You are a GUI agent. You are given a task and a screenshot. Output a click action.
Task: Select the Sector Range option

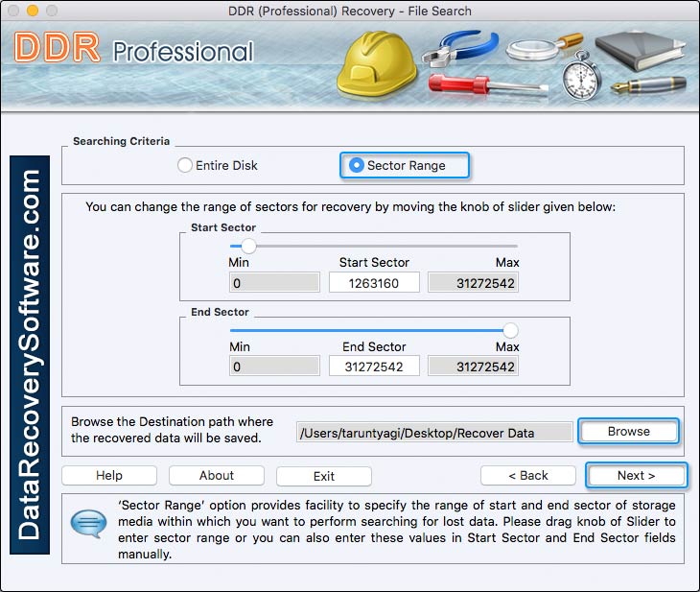click(357, 165)
